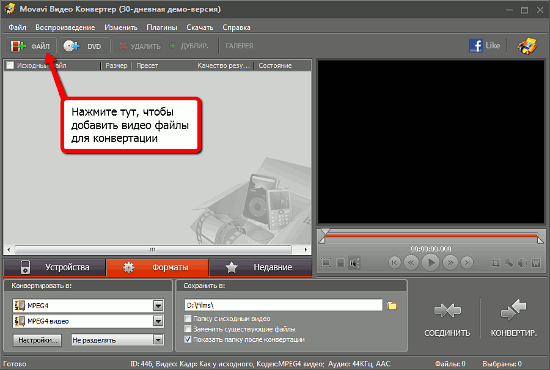Click the folder browse icon beside save path
Image resolution: width=550 pixels, height=370 pixels.
point(391,305)
